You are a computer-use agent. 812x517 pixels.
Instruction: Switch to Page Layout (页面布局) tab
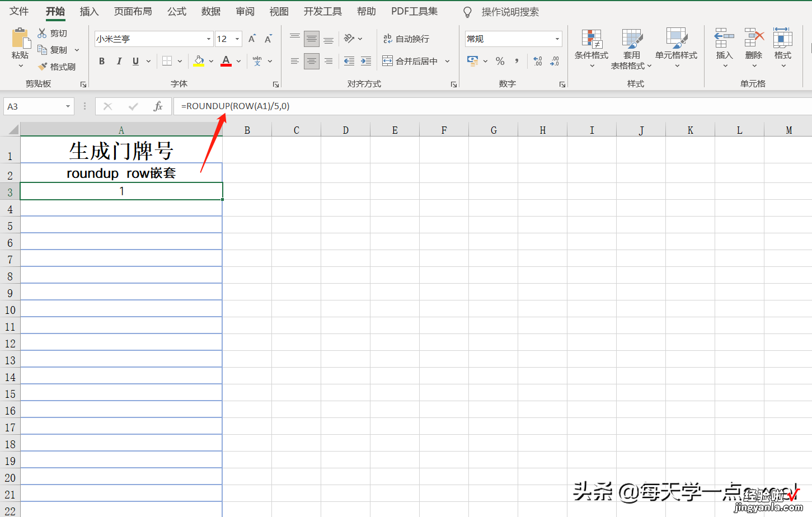(133, 11)
